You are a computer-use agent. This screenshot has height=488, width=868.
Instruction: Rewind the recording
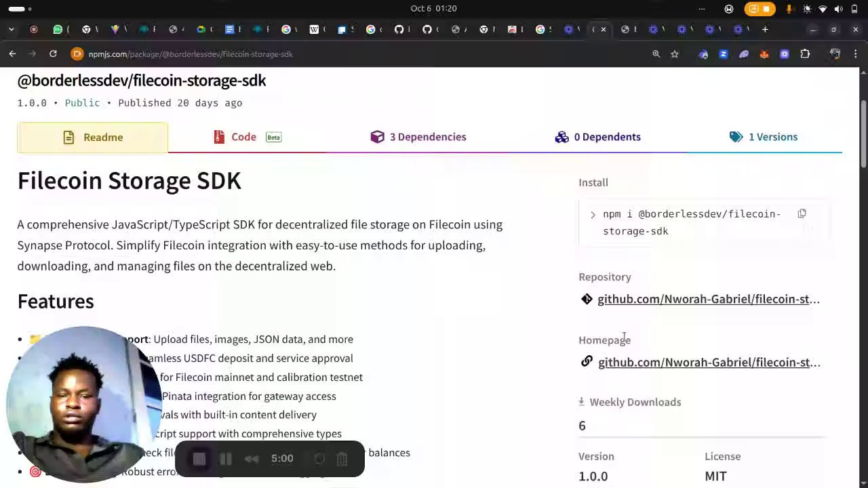click(x=252, y=459)
